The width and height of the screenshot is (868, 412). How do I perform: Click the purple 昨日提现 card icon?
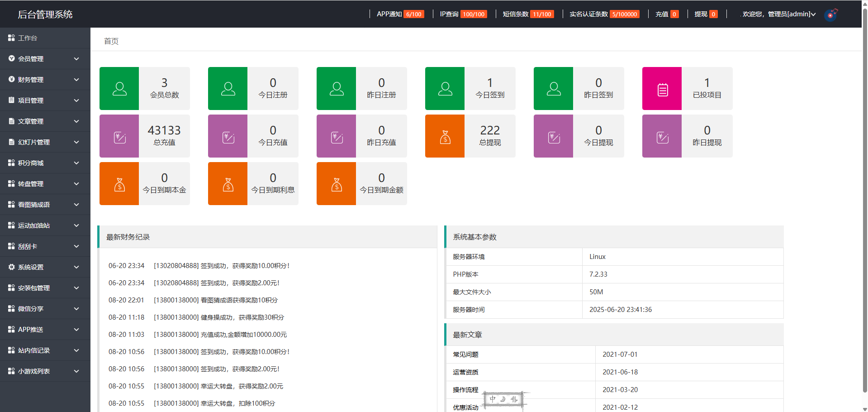point(662,136)
